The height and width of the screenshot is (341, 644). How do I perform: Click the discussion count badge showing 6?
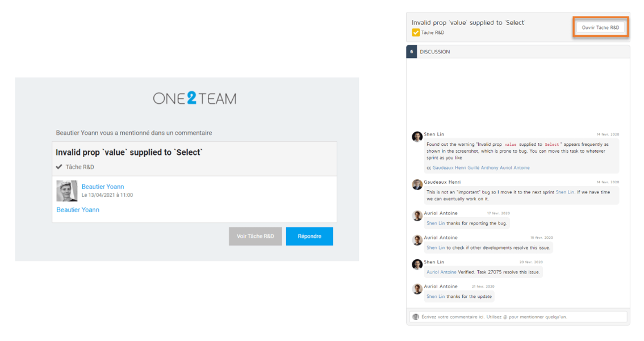pyautogui.click(x=412, y=52)
